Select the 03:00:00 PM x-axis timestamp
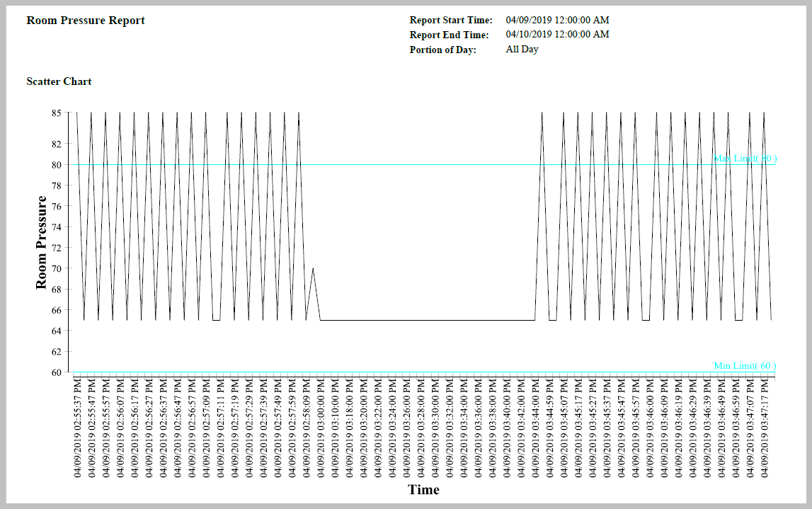 pyautogui.click(x=321, y=428)
